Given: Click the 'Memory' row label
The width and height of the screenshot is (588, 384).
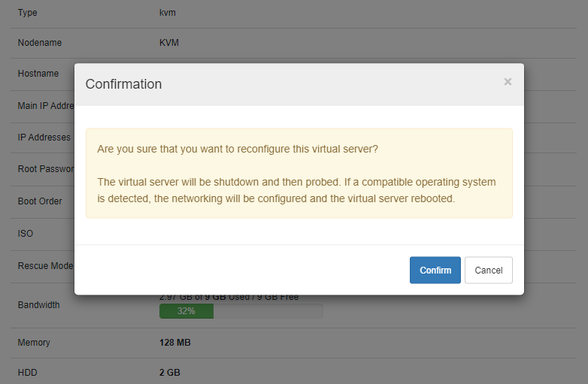Looking at the screenshot, I should click(x=34, y=343).
